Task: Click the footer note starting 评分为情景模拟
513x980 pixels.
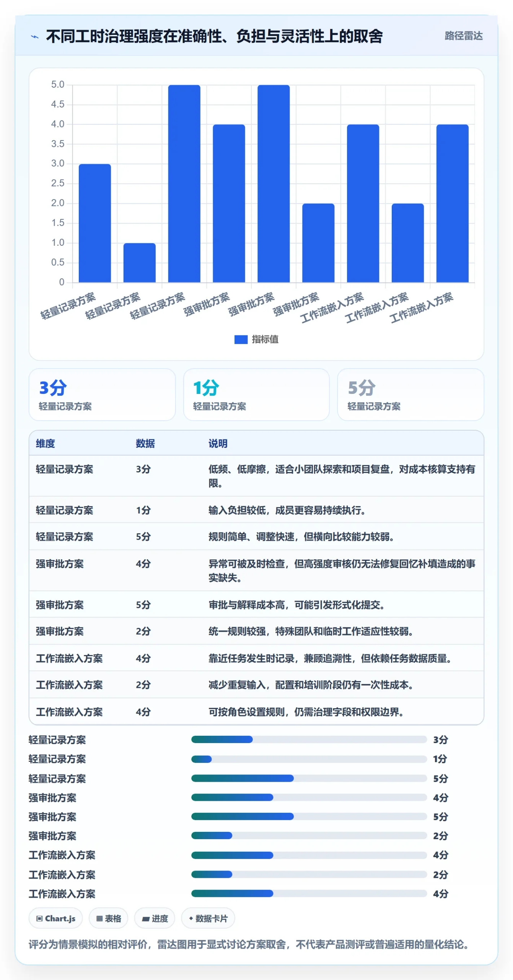Action: click(249, 945)
